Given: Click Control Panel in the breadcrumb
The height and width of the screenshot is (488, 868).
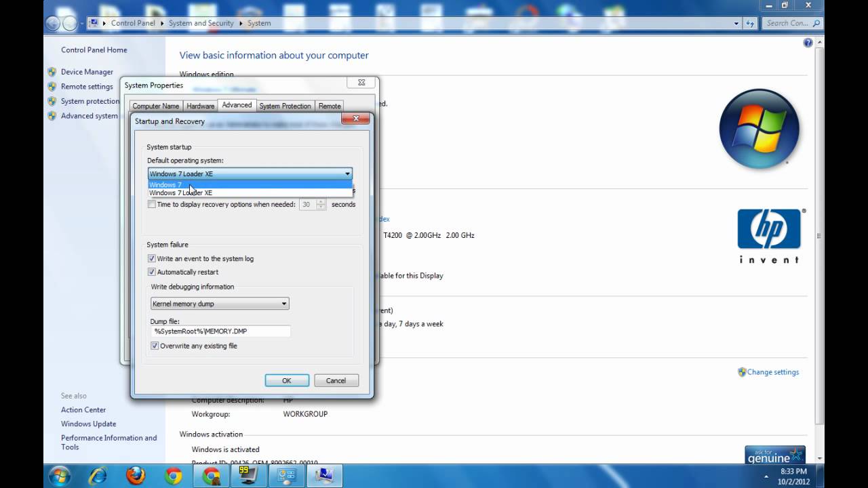Looking at the screenshot, I should pyautogui.click(x=133, y=23).
